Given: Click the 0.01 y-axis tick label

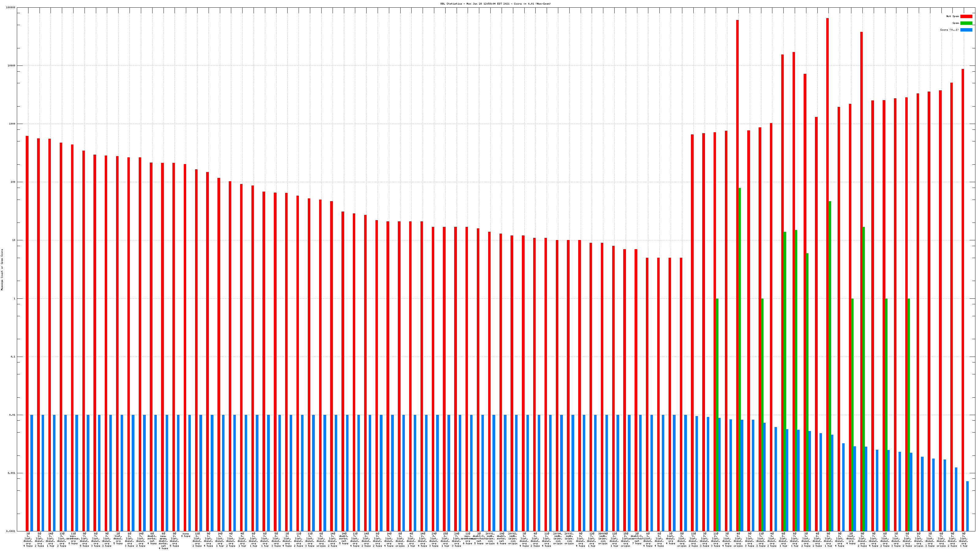Looking at the screenshot, I should click(13, 415).
